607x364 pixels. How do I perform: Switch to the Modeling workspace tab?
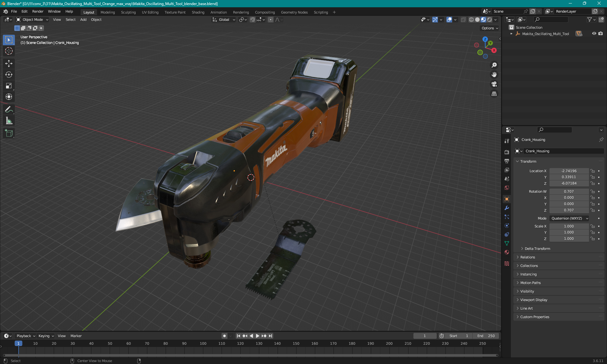[x=107, y=12]
